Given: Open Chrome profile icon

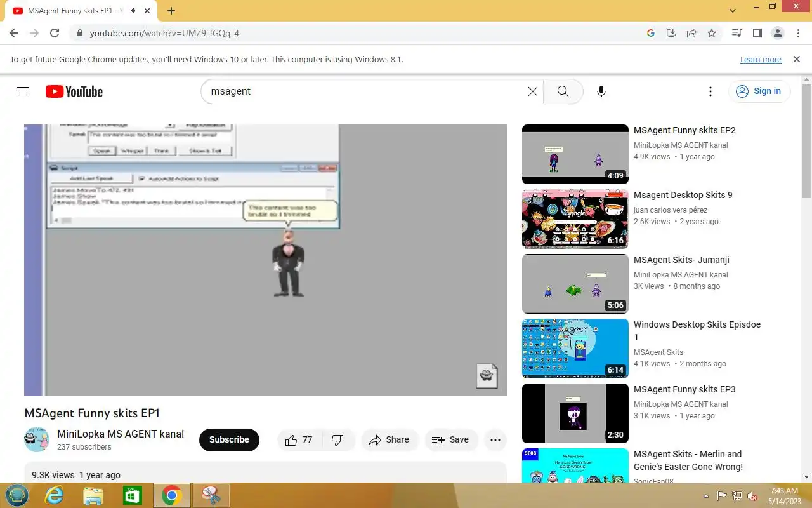Looking at the screenshot, I should pos(777,33).
